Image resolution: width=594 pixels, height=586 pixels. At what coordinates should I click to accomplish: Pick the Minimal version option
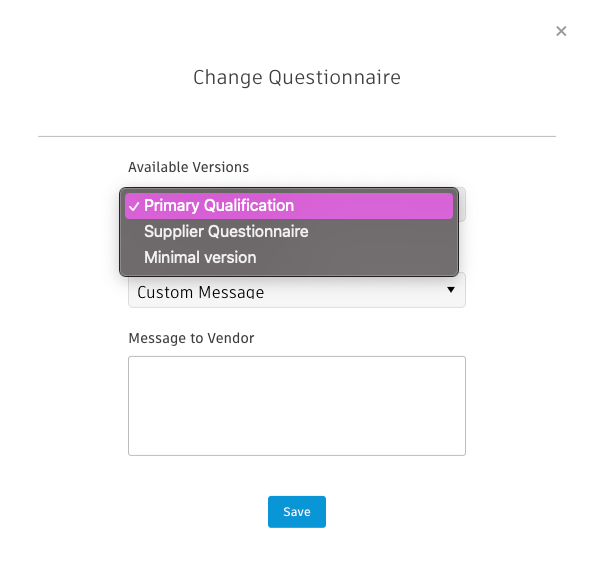click(x=289, y=257)
